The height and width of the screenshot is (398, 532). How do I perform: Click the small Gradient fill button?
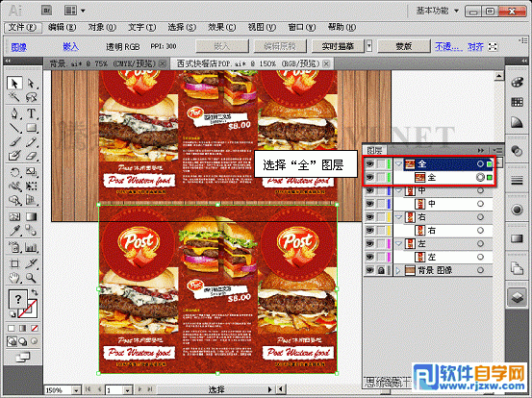23,328
